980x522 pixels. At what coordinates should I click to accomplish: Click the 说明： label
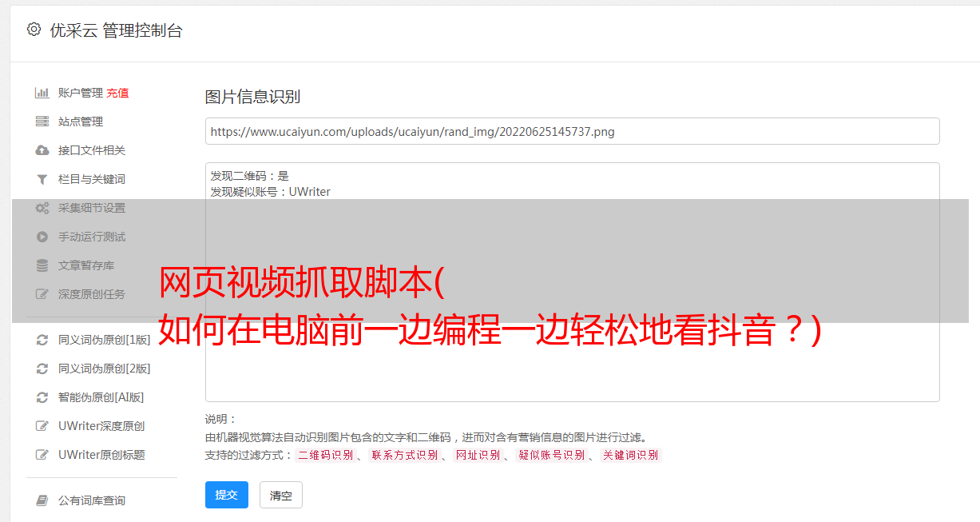click(x=220, y=419)
